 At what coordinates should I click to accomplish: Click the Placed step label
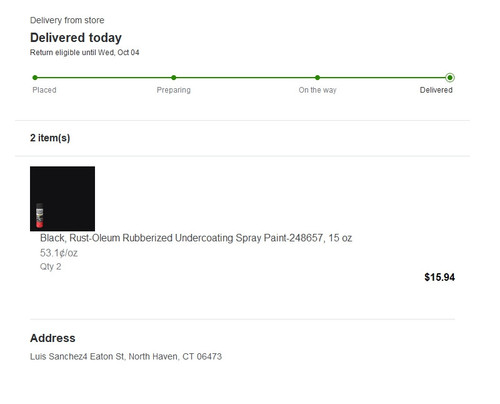coord(44,90)
